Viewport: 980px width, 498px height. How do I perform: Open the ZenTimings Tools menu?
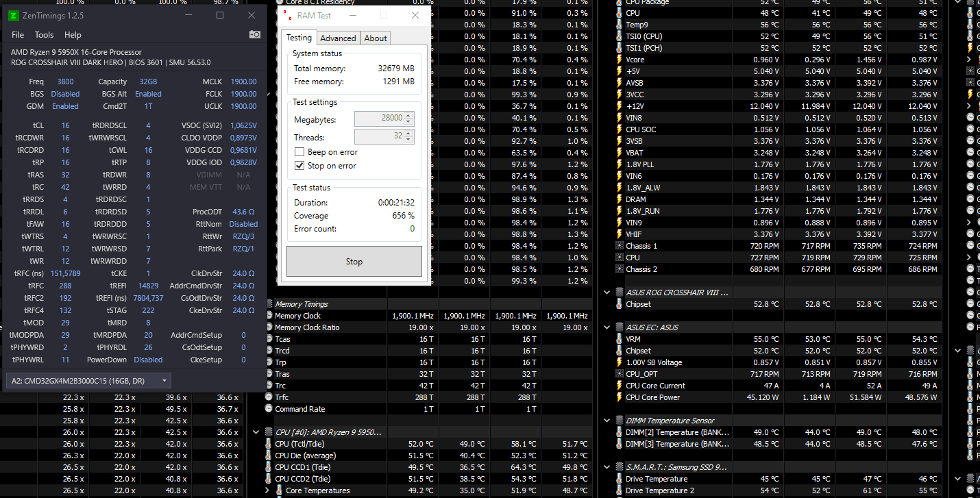point(44,35)
